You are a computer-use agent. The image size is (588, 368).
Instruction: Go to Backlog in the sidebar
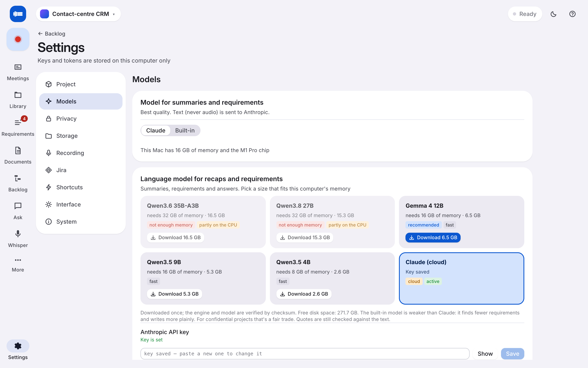(18, 183)
